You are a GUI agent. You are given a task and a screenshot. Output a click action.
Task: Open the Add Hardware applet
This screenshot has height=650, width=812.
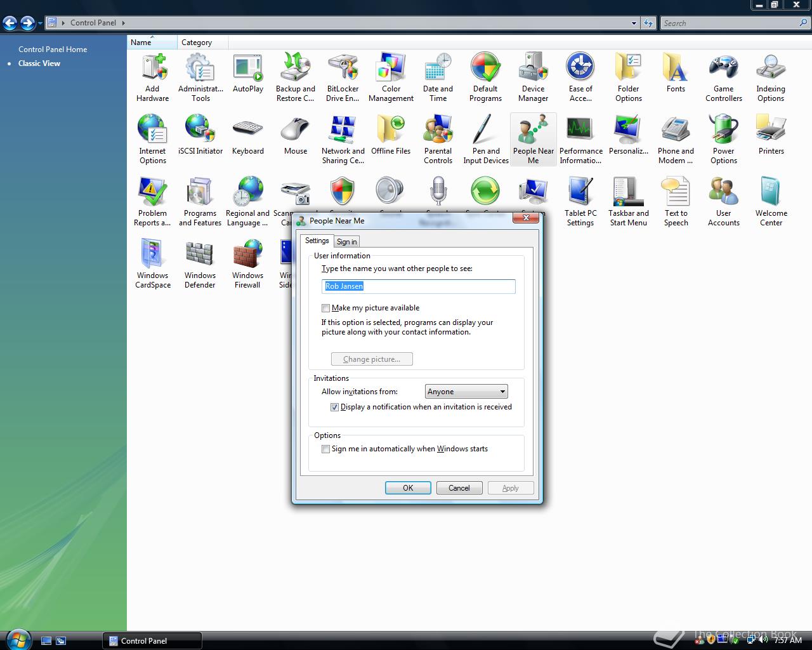(152, 77)
